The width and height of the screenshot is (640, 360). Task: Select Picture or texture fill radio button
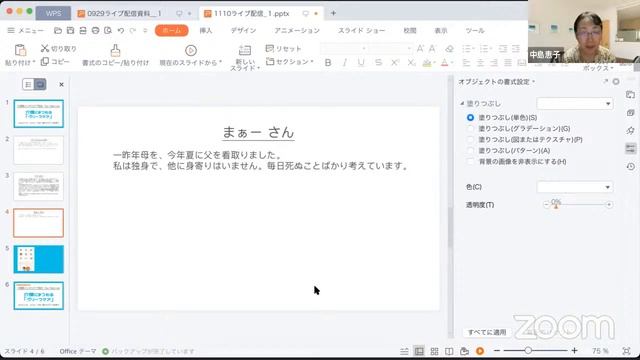(470, 140)
